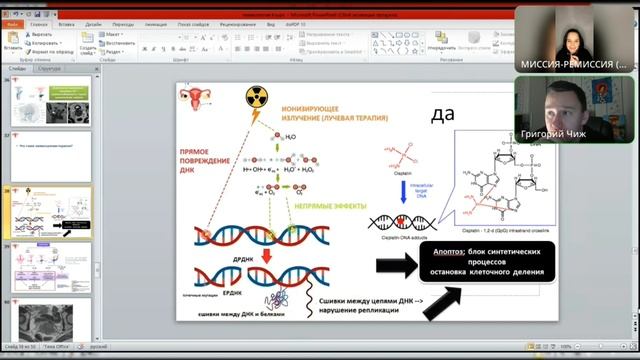The image size is (640, 360).
Task: Open the File (Файл) tab
Action: click(12, 24)
